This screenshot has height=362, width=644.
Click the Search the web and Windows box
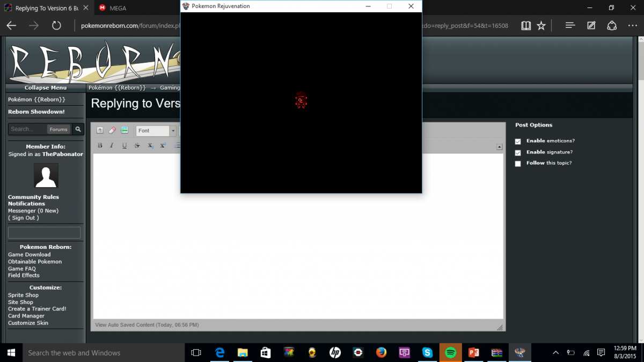click(x=104, y=352)
